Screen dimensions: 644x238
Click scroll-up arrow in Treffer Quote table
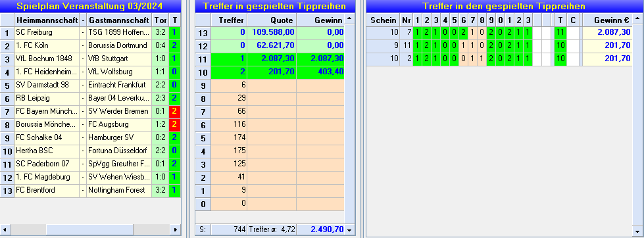[349, 18]
